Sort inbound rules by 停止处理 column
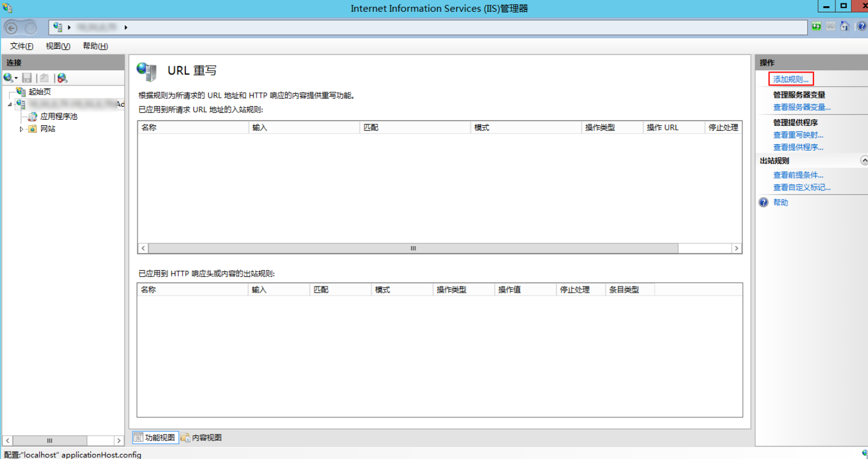 (x=723, y=128)
